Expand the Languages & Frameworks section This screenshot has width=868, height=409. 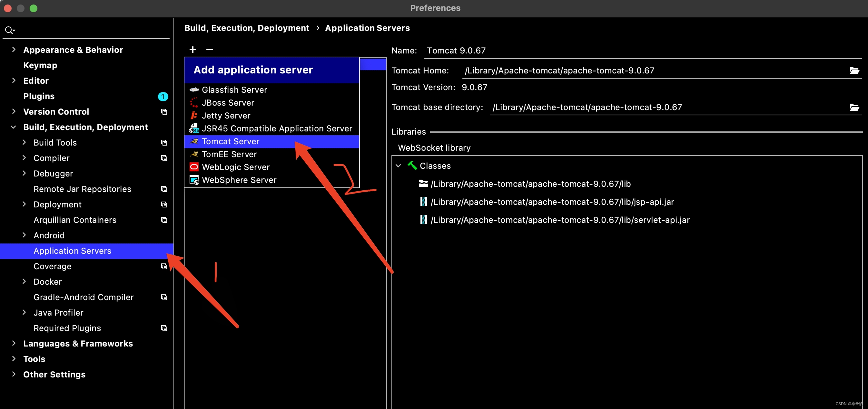pyautogui.click(x=14, y=343)
